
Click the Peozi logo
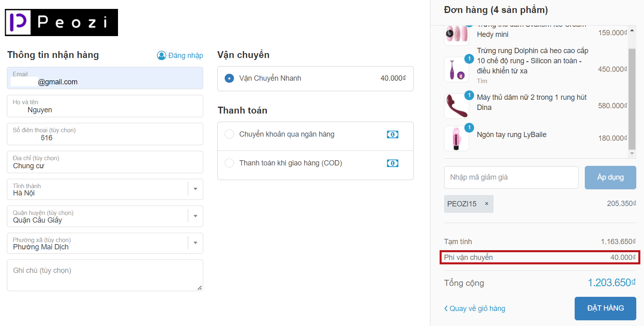[61, 22]
